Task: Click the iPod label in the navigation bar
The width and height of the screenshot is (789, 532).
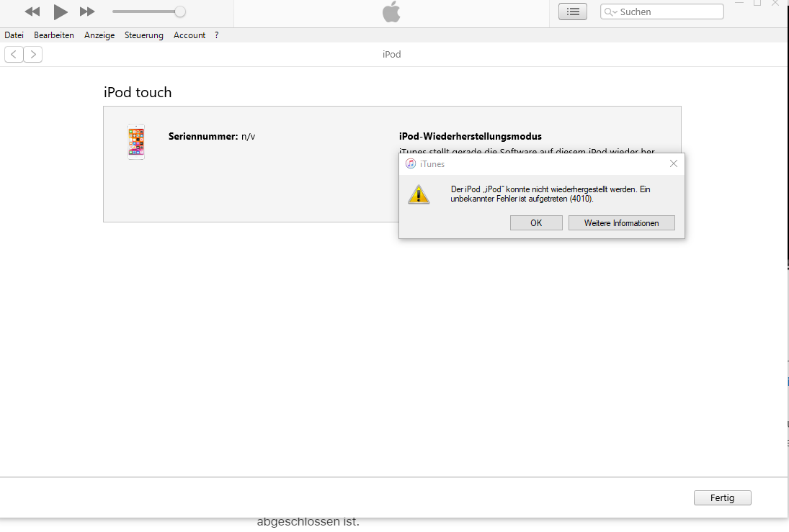Action: point(391,54)
